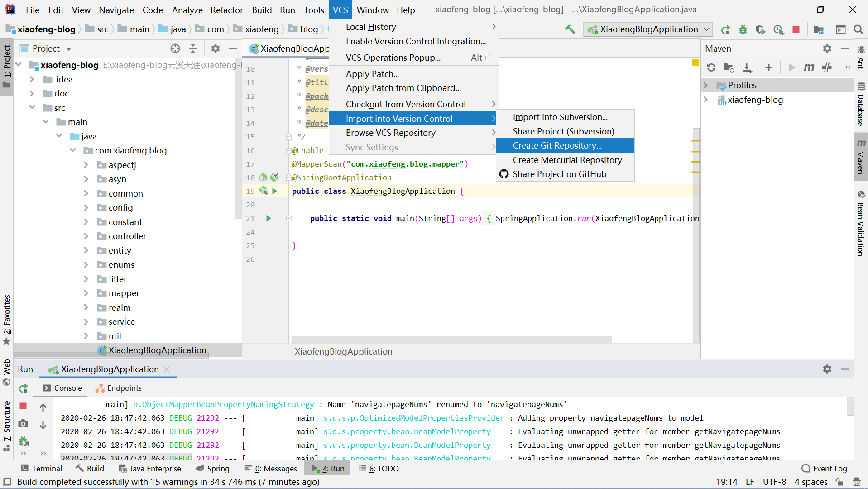The height and width of the screenshot is (489, 868).
Task: Toggle Maven offline mode icon
Action: [x=827, y=67]
